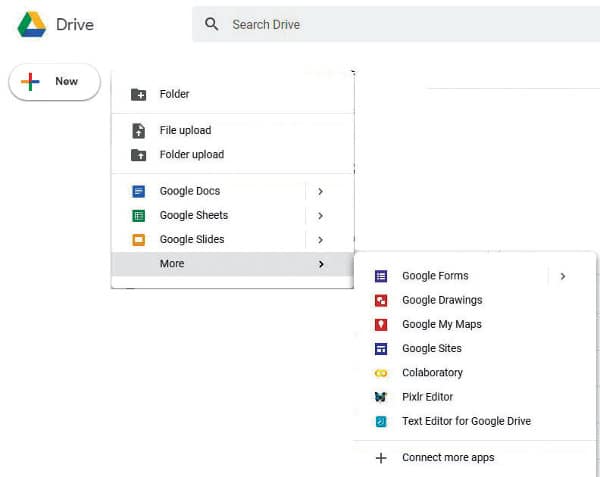Choose Folder upload menu entry
Screen dimensions: 600x477
point(191,155)
